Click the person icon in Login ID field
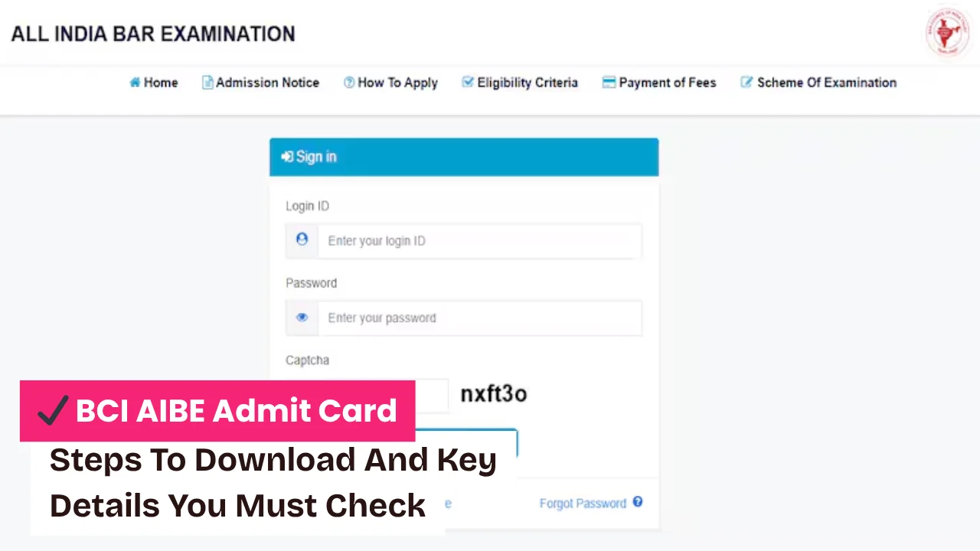 302,240
